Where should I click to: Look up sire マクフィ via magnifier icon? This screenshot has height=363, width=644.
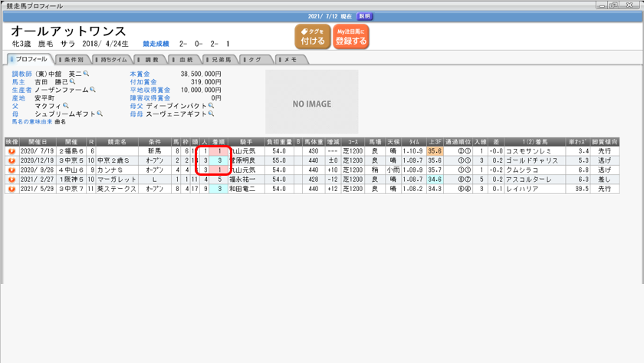pos(73,106)
